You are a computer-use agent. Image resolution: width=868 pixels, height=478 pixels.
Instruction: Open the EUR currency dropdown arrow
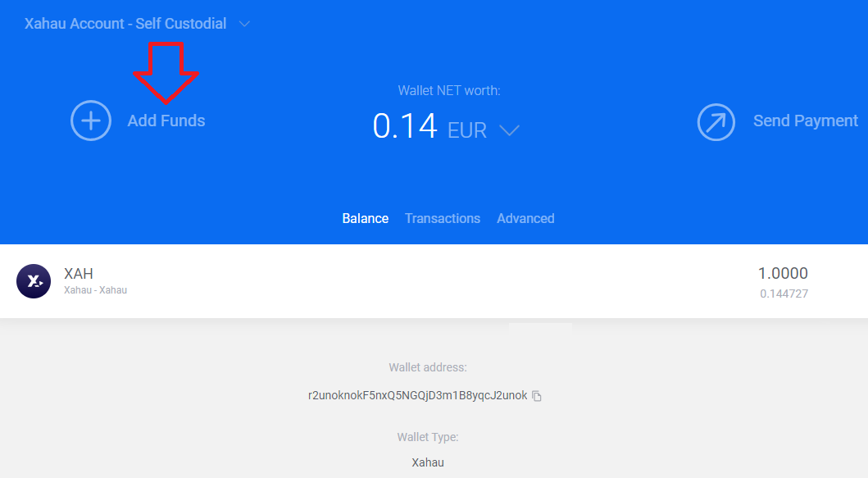[509, 130]
